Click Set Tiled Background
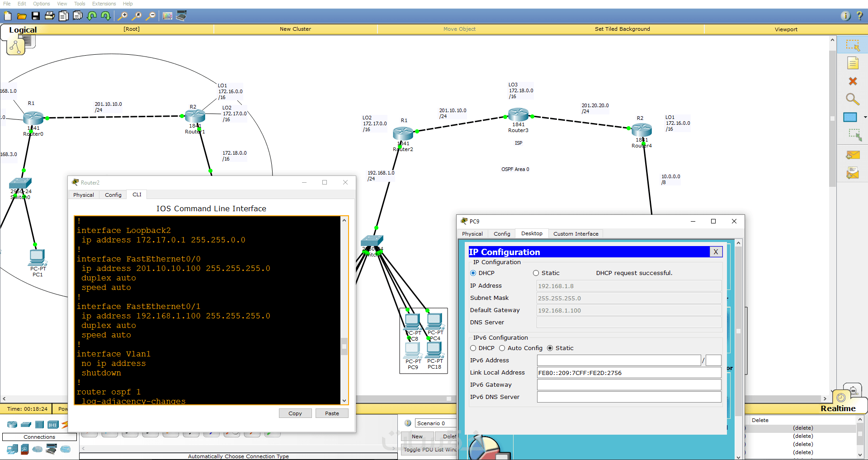This screenshot has height=460, width=868. click(622, 29)
